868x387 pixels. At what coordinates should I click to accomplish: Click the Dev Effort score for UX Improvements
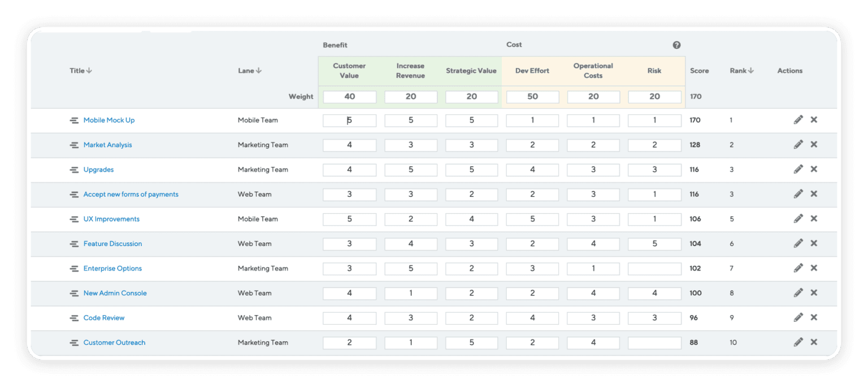click(532, 219)
